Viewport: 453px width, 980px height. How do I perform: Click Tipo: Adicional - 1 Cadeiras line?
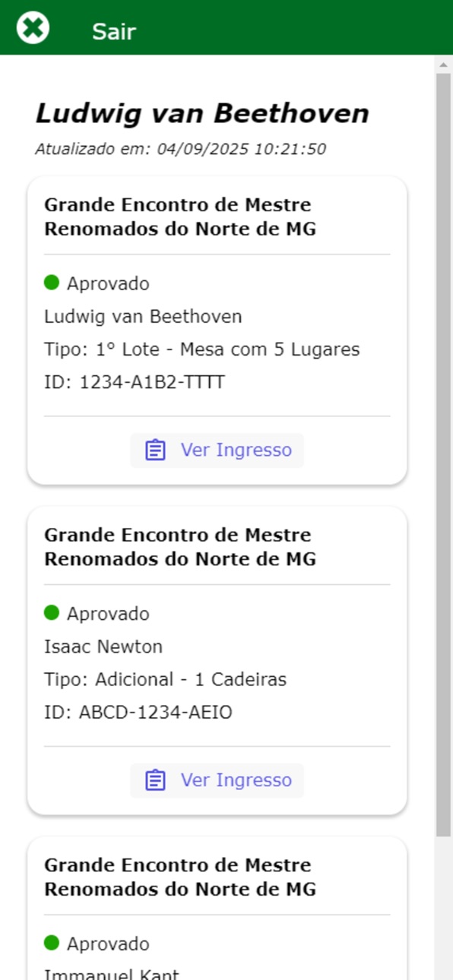tap(166, 679)
